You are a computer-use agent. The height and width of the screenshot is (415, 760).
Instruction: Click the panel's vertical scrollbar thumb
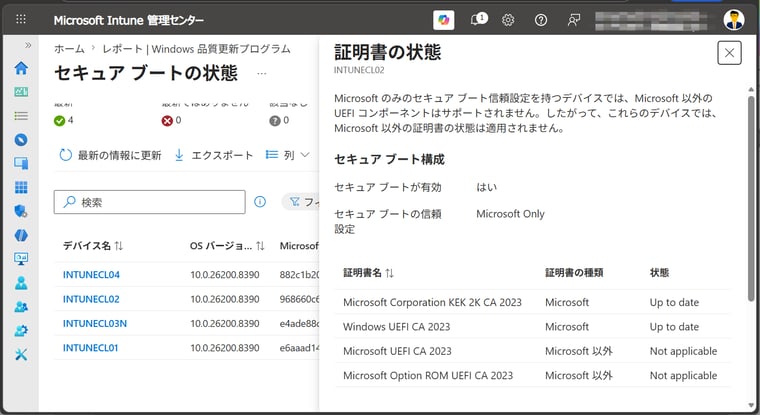pyautogui.click(x=751, y=199)
